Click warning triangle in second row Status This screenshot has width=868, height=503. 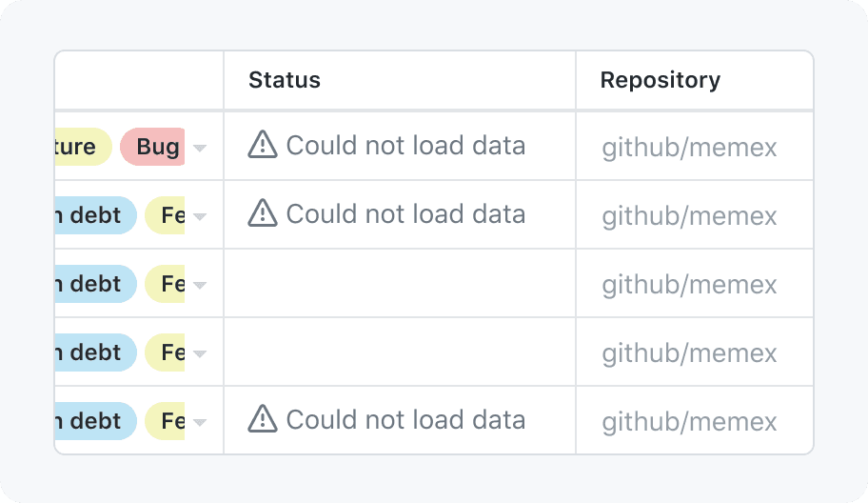(x=263, y=213)
